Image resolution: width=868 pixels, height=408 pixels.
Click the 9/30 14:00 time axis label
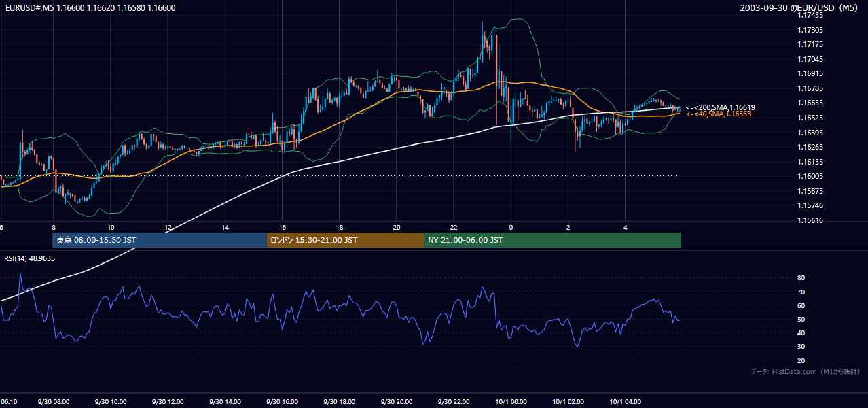(225, 402)
